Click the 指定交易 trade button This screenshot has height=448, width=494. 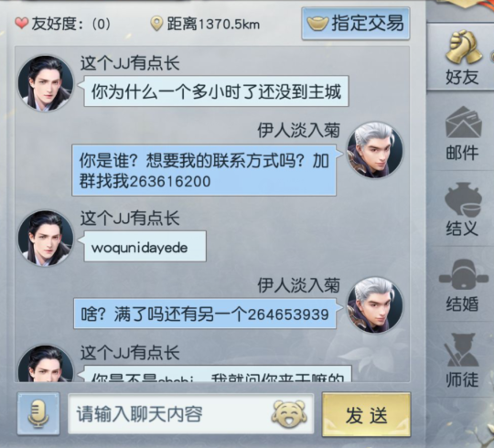pyautogui.click(x=356, y=24)
